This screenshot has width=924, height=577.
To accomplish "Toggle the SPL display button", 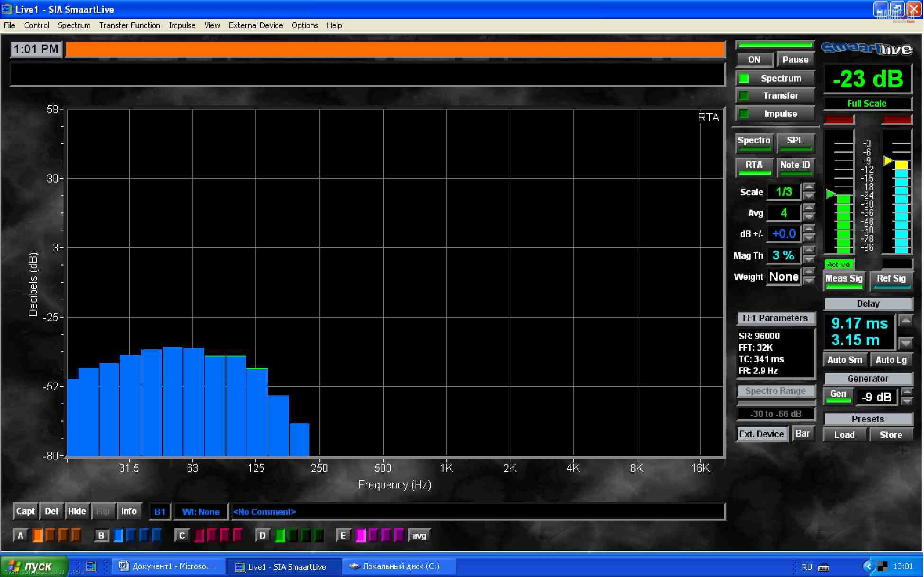I will pos(795,142).
